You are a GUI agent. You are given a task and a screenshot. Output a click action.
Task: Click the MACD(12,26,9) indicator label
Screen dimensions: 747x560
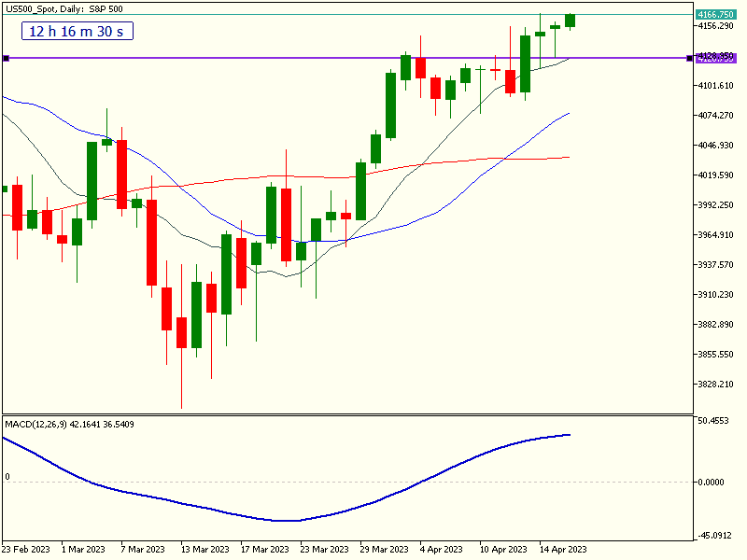pos(69,425)
